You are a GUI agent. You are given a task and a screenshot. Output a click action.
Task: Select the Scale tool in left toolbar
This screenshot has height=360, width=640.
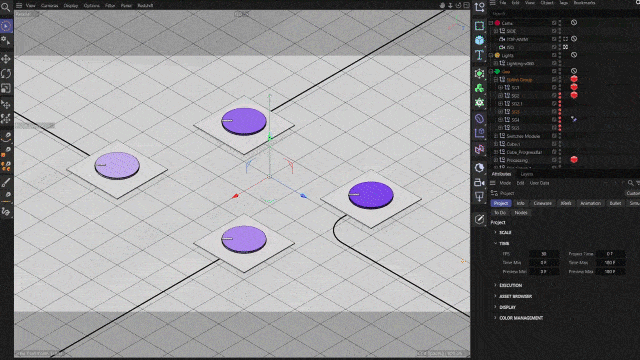tap(6, 88)
